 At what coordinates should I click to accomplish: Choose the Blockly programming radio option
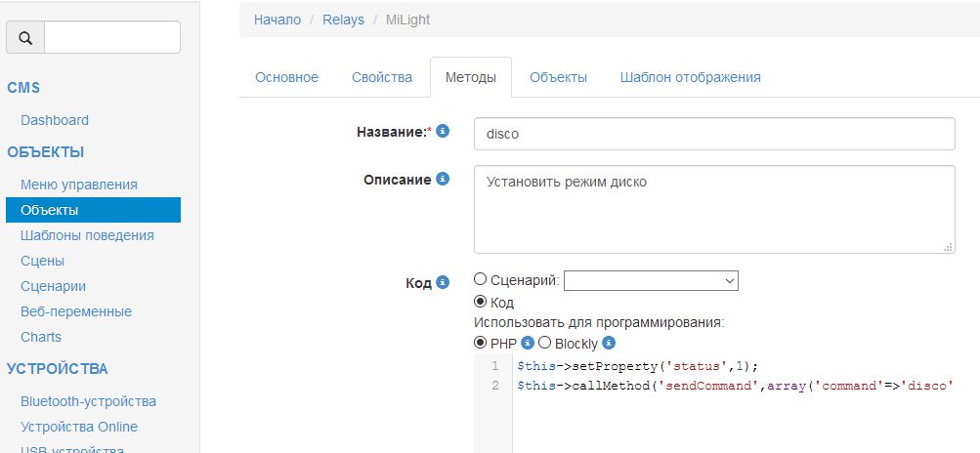point(544,343)
